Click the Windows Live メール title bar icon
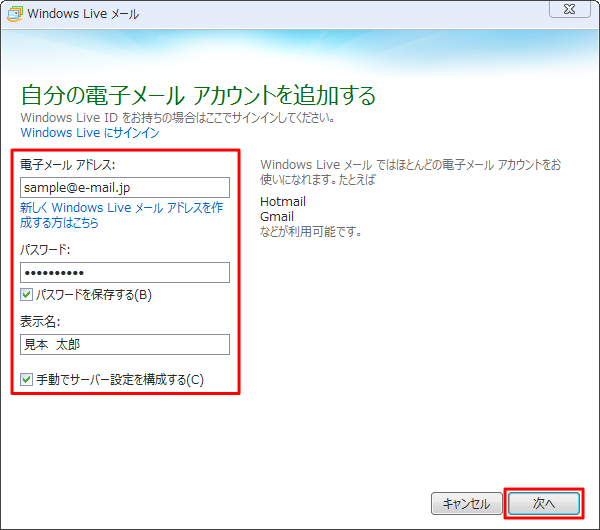 15,14
